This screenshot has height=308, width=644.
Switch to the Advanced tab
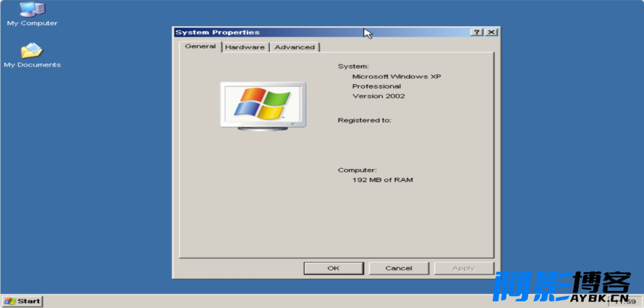(x=295, y=47)
